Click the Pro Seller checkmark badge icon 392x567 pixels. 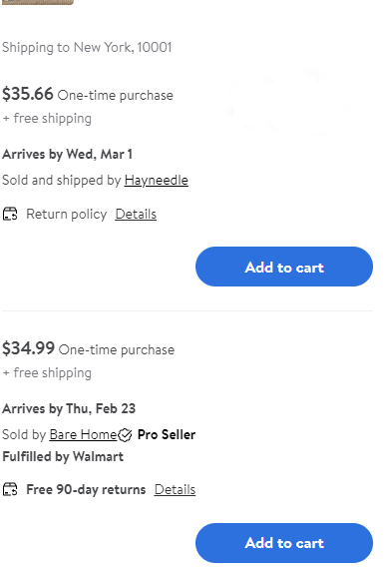126,434
